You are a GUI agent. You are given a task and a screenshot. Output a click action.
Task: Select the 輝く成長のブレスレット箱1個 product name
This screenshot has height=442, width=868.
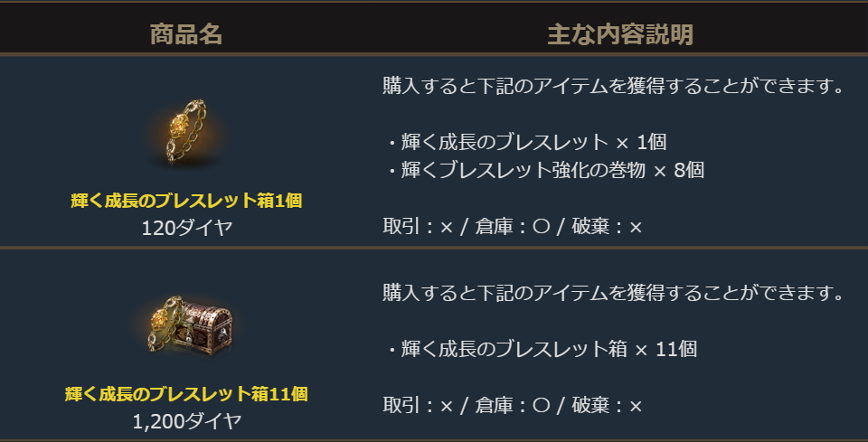point(186,201)
